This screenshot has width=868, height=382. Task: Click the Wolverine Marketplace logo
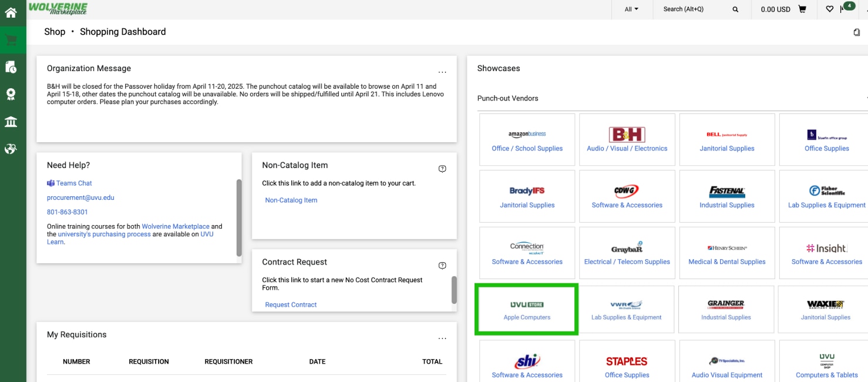(58, 8)
